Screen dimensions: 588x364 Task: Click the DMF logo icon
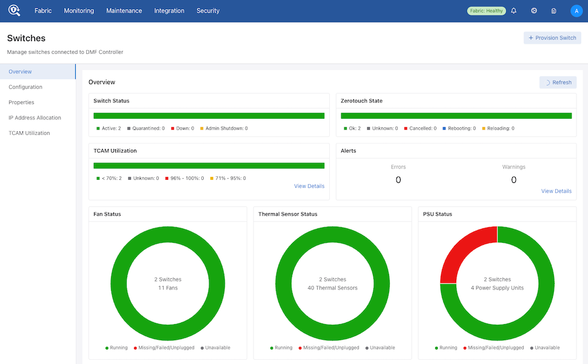[x=14, y=11]
